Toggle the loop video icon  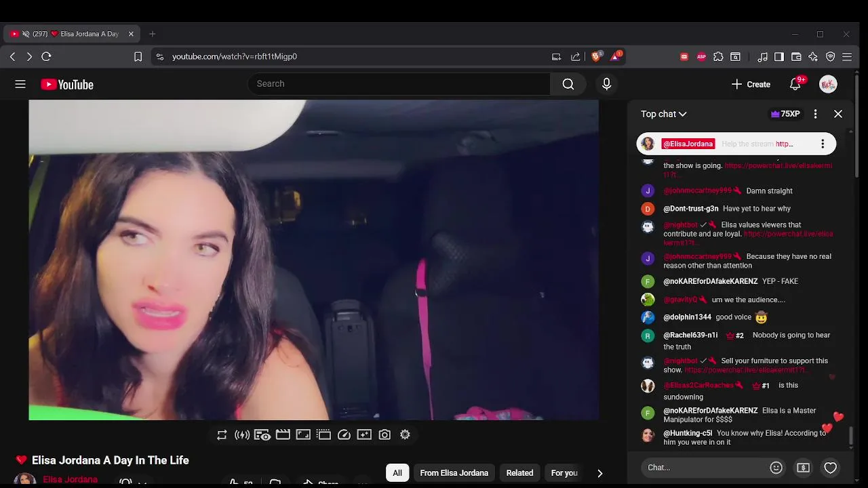pyautogui.click(x=222, y=435)
